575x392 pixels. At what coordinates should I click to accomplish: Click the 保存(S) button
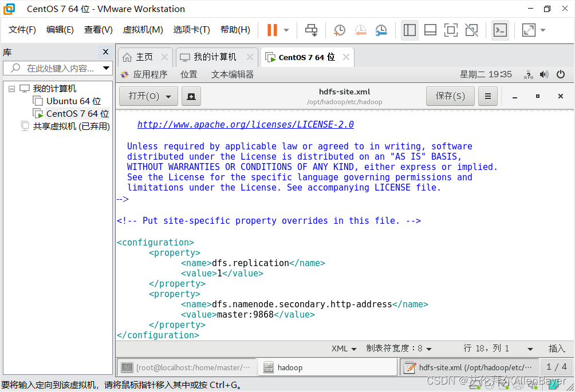[x=450, y=96]
